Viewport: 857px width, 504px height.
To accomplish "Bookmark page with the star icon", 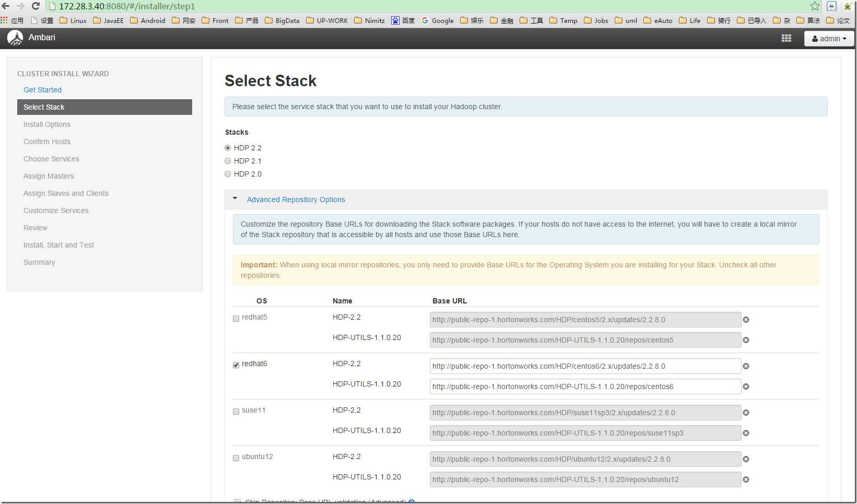I will tap(815, 6).
